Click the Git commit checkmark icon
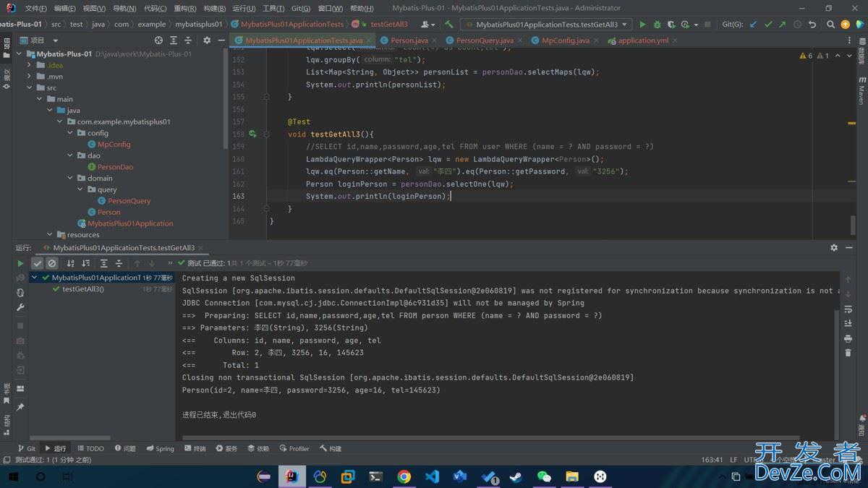The width and height of the screenshot is (868, 488). [768, 25]
